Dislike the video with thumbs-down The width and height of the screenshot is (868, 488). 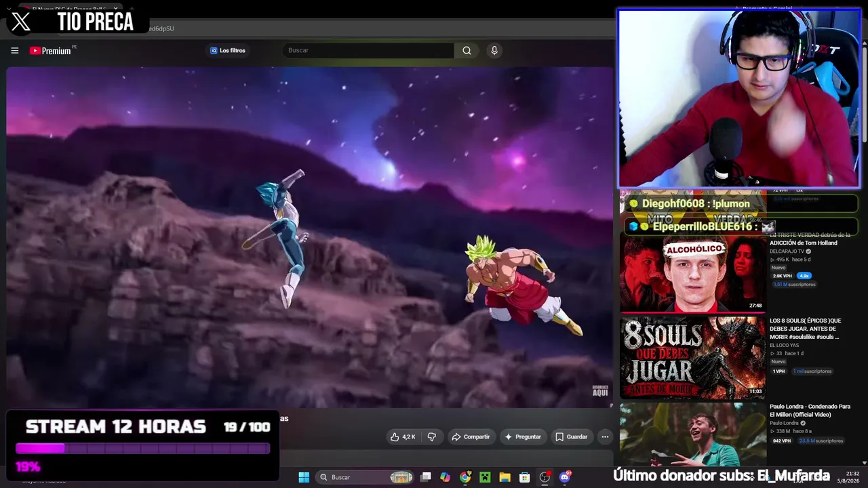[432, 437]
